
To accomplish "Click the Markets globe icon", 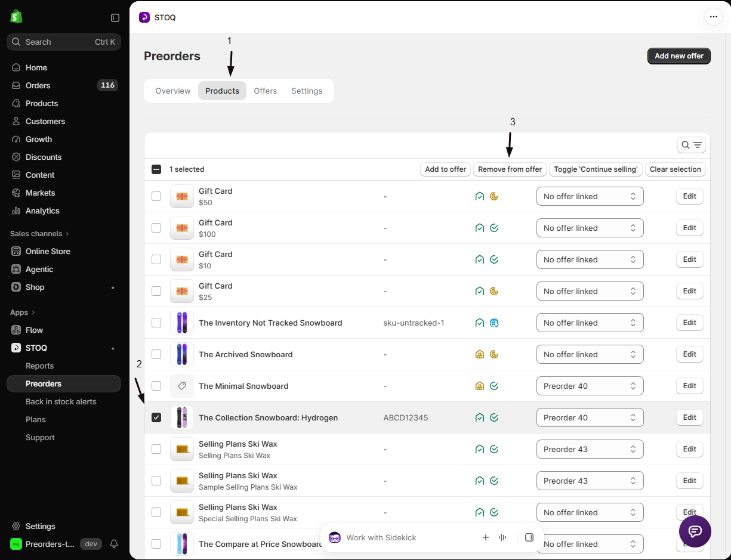I will pyautogui.click(x=16, y=193).
